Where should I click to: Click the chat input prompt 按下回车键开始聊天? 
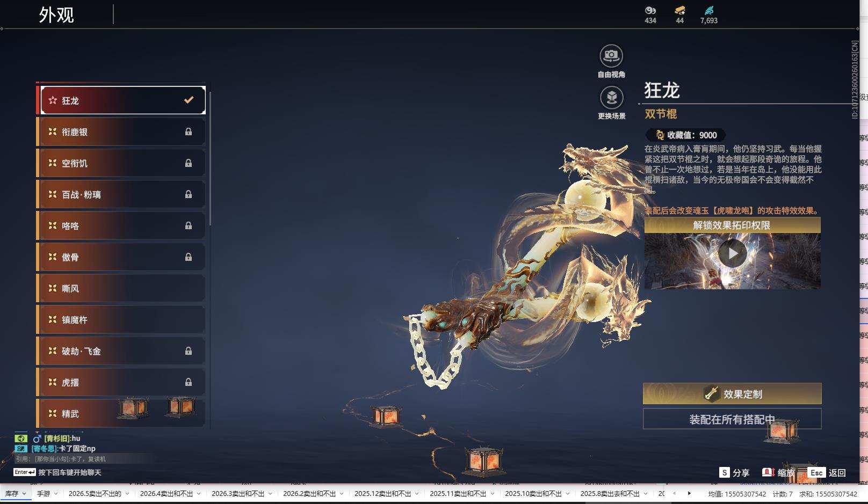point(70,472)
